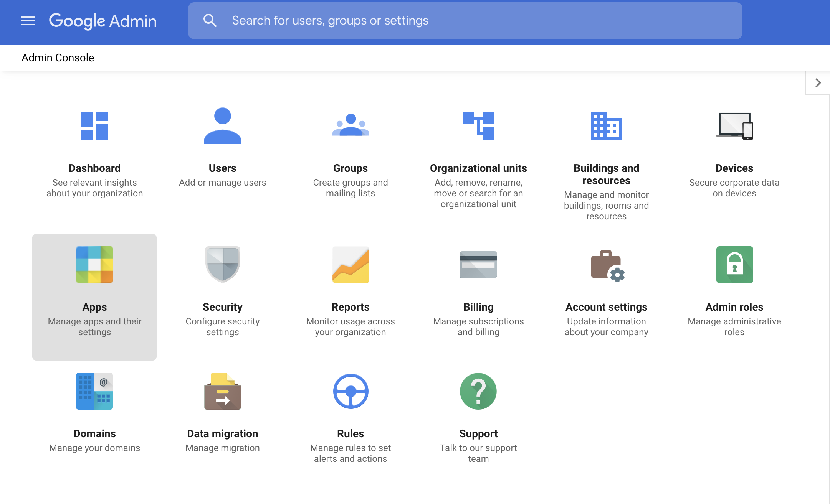The height and width of the screenshot is (504, 830).
Task: Click 'Monitor usage across your organization' text
Action: [x=351, y=327]
